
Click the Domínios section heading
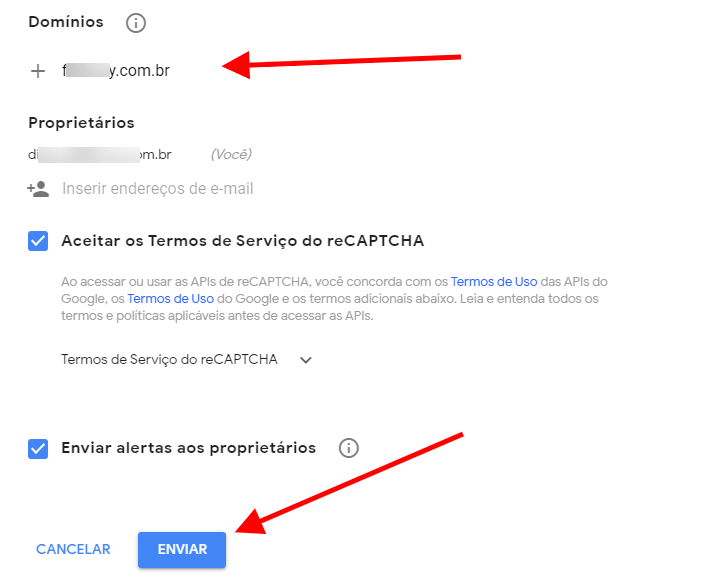point(66,22)
